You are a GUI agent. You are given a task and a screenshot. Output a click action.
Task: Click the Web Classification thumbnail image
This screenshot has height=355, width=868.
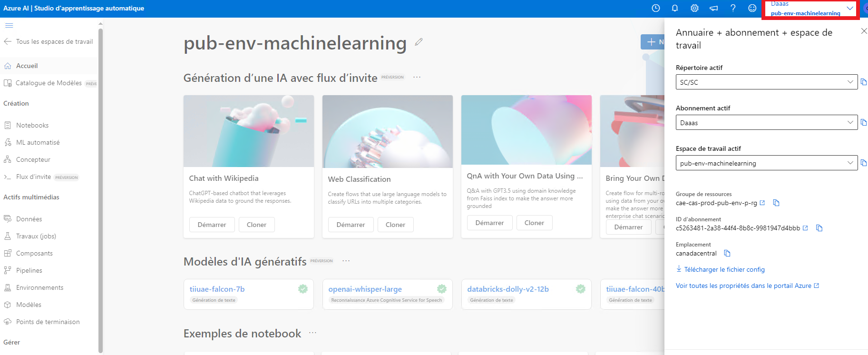tap(388, 131)
